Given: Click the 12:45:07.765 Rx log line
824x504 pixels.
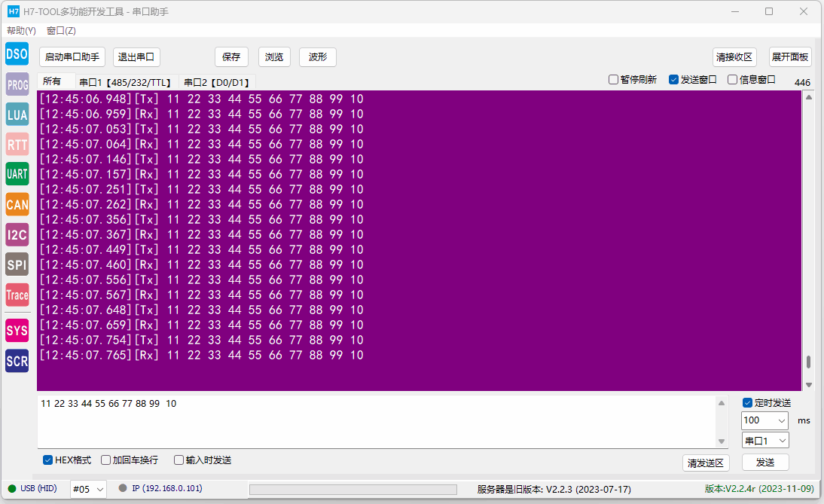Looking at the screenshot, I should [202, 356].
